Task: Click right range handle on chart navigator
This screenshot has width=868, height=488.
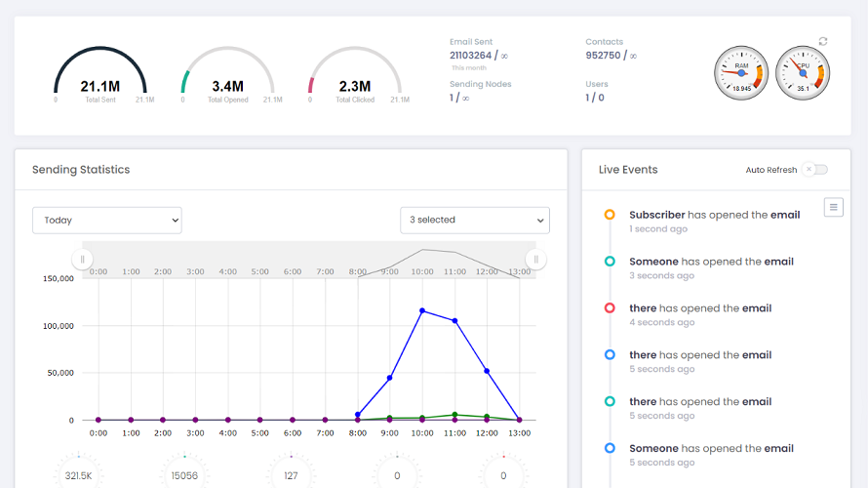Action: (534, 259)
